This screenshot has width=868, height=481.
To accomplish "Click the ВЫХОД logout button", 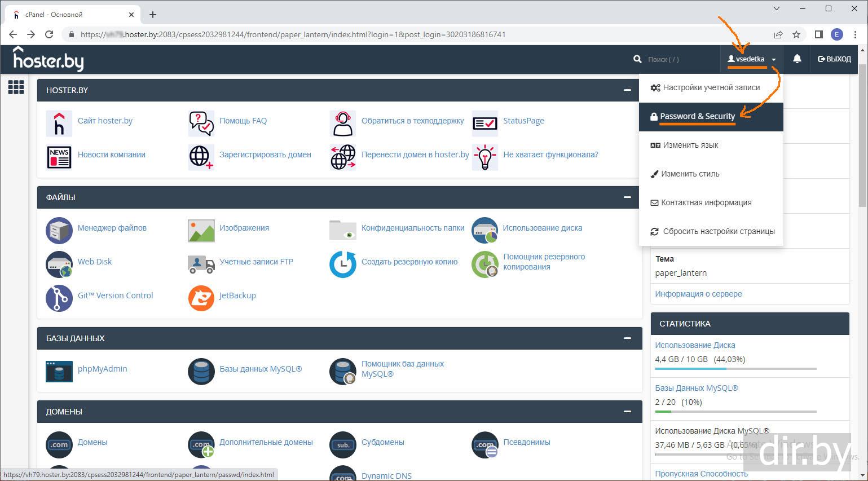I will (834, 59).
